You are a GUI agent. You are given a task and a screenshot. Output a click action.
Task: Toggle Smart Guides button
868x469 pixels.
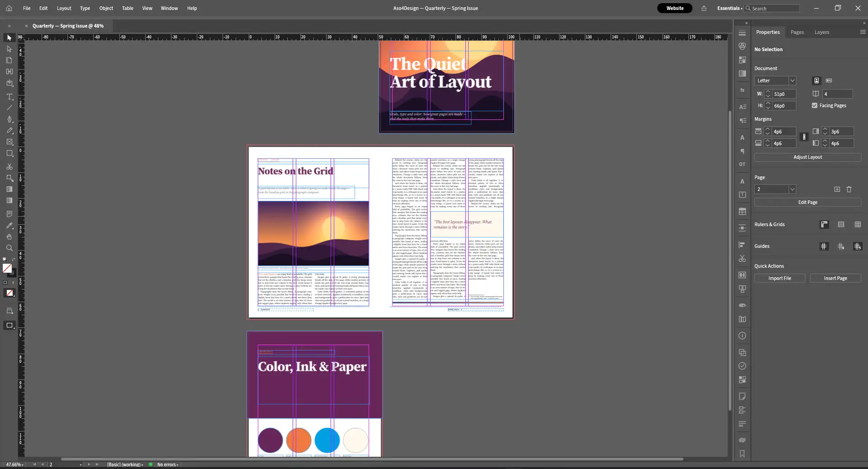(858, 246)
